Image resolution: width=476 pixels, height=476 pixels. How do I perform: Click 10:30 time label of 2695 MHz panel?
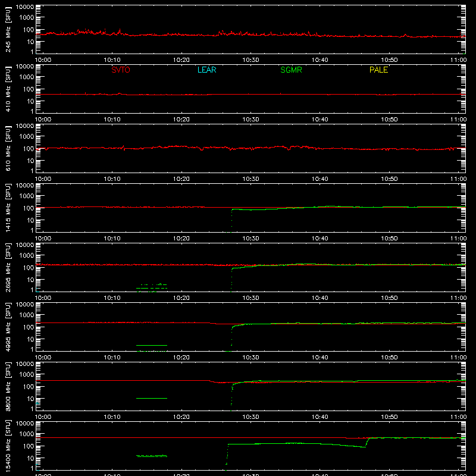(250, 298)
